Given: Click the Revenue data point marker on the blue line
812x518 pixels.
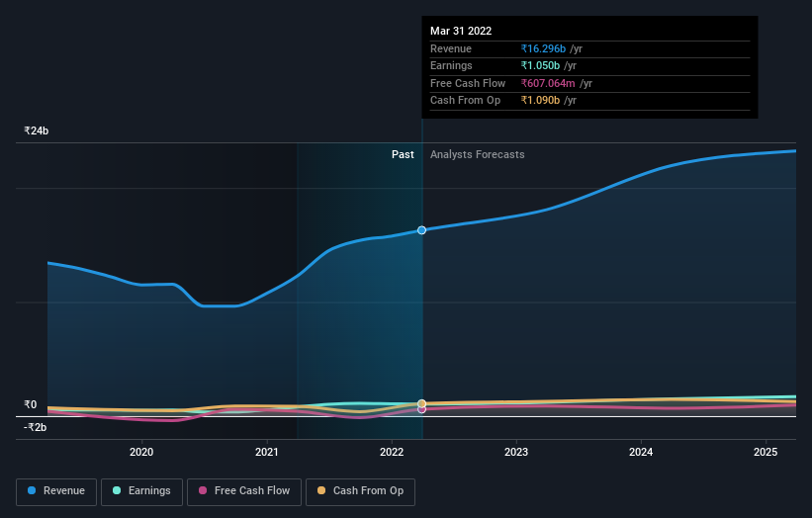Looking at the screenshot, I should 422,230.
